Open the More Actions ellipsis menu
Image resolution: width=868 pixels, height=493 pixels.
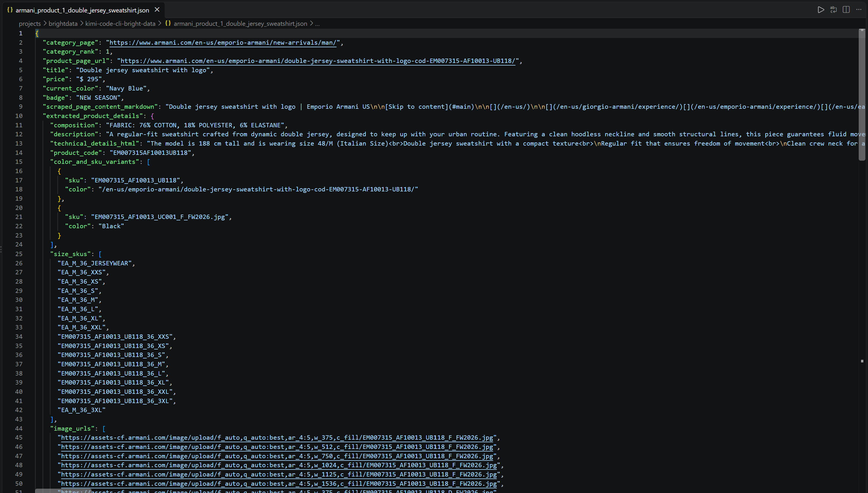tap(859, 10)
